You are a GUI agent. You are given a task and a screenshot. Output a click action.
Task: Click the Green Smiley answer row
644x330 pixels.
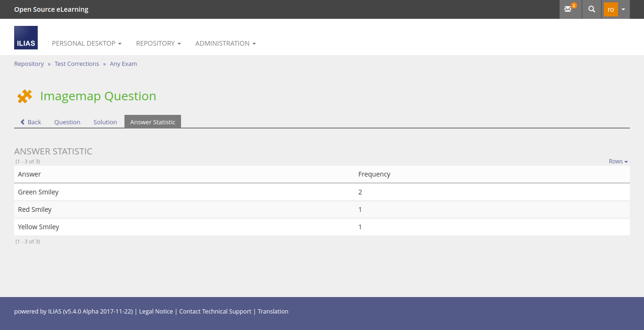(x=38, y=192)
